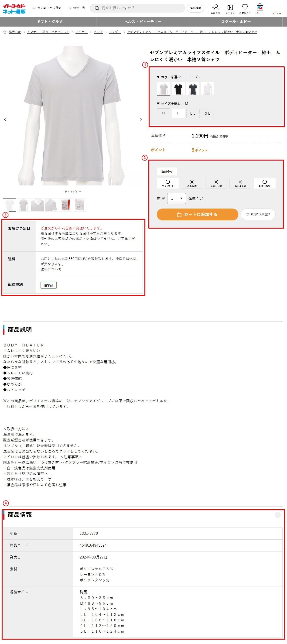This screenshot has width=287, height=644.
Task: Open favorites heart icon in header
Action: tap(245, 8)
